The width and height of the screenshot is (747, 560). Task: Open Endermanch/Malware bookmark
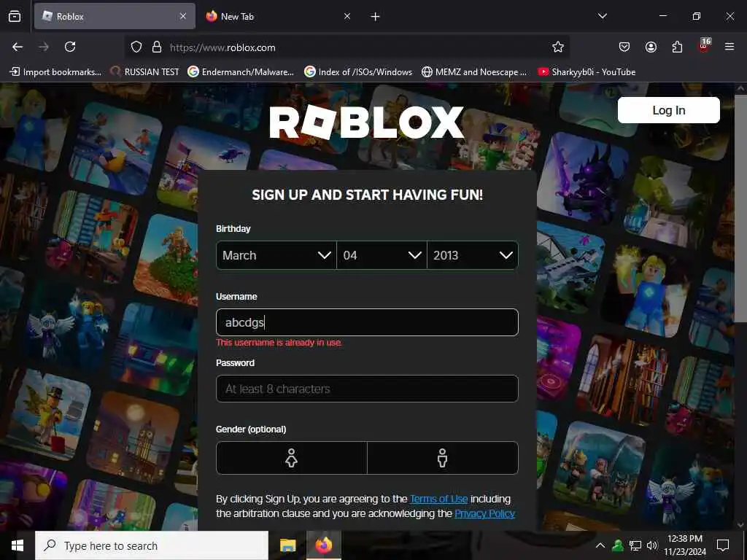tap(241, 72)
